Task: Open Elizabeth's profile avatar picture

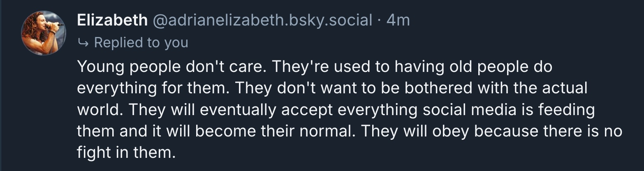Action: click(43, 33)
